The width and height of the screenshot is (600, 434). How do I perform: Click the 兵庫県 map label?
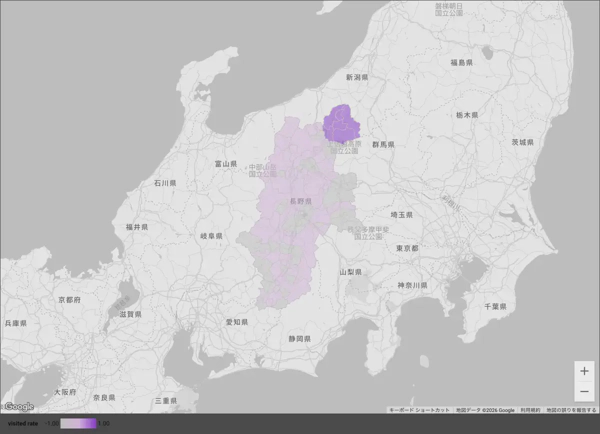15,323
